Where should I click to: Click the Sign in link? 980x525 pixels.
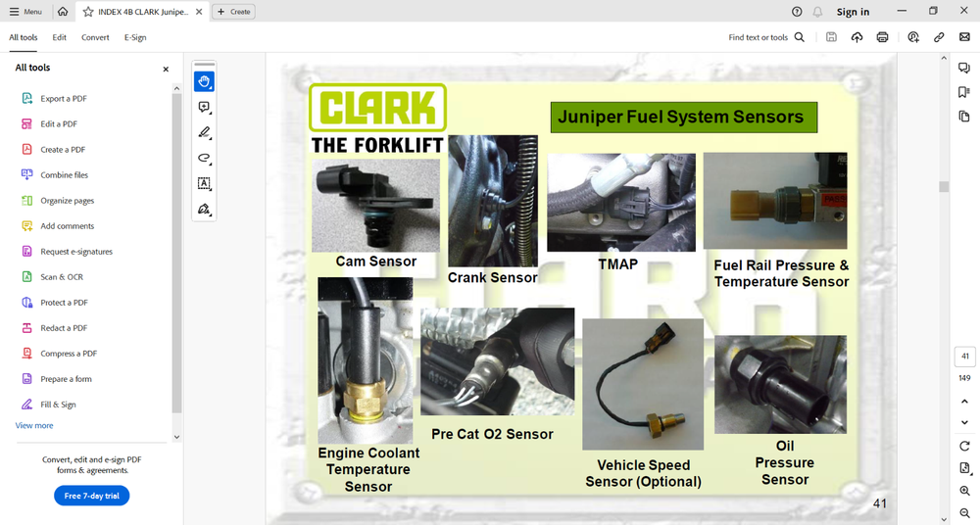853,11
